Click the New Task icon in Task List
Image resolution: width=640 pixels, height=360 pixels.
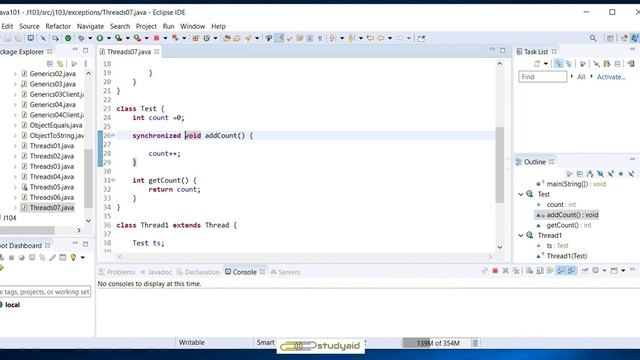(537, 64)
